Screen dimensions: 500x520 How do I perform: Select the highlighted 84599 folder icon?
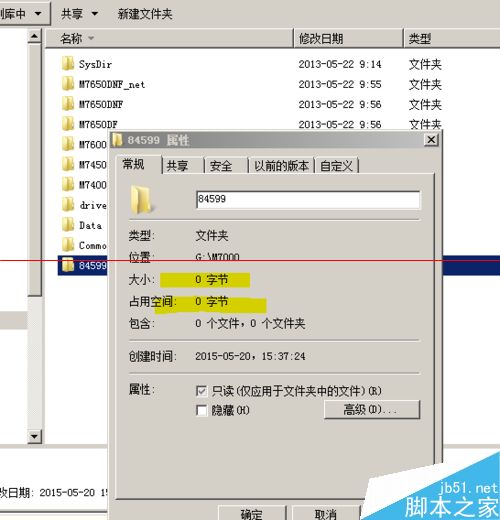tap(68, 265)
